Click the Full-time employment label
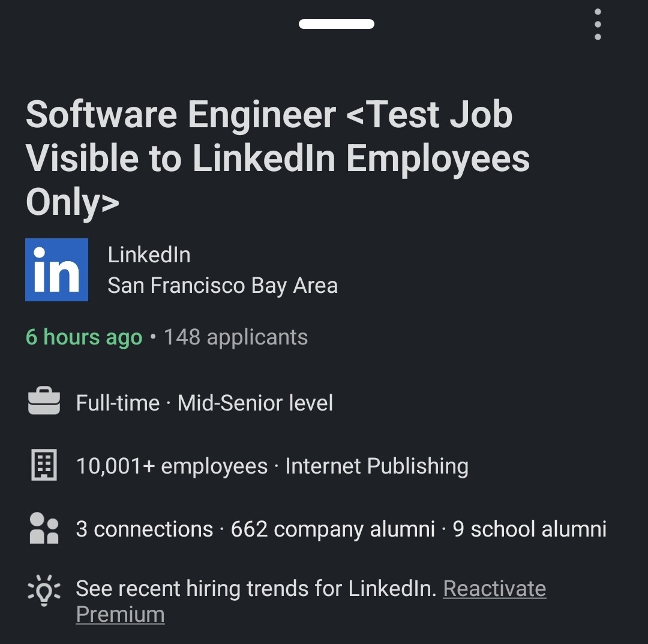The width and height of the screenshot is (648, 644). click(x=118, y=403)
